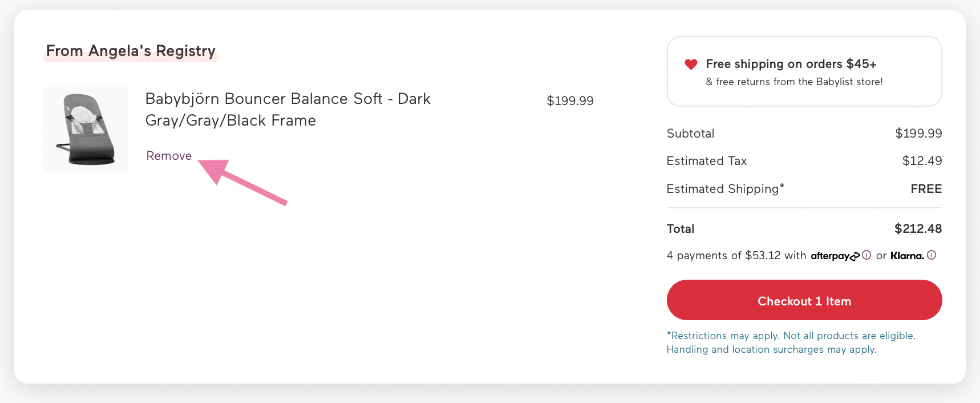Open the Babybjörn bouncer product thumbnail
This screenshot has height=403, width=980.
pyautogui.click(x=86, y=130)
